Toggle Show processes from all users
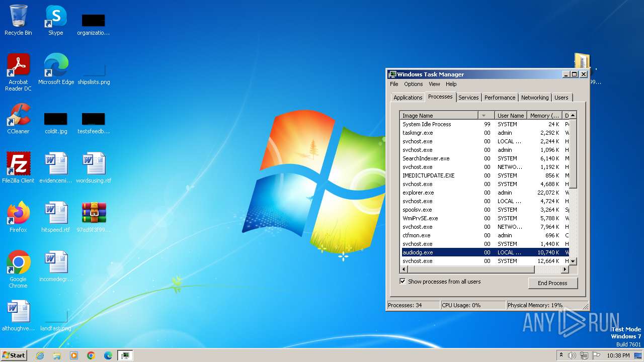Screen dimensions: 644x362 point(403,282)
